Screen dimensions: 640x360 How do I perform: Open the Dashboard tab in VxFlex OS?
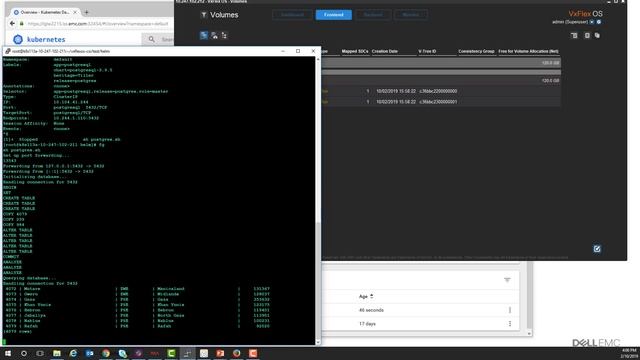tap(292, 15)
